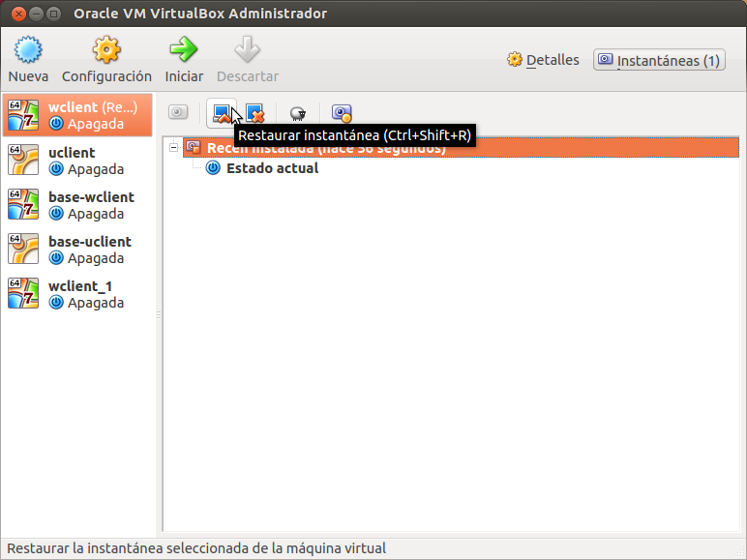Select the base-wclient virtual machine
The width and height of the screenshot is (747, 560).
tap(77, 205)
